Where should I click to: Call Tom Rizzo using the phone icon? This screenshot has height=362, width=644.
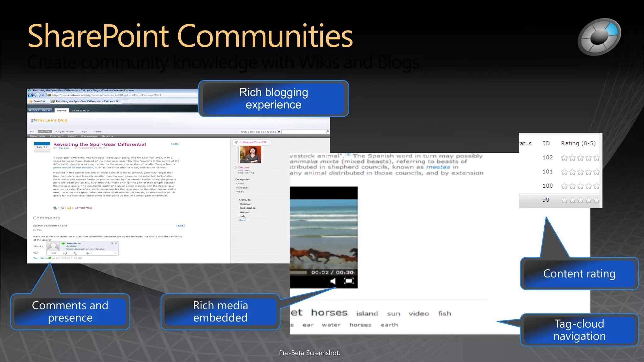[75, 253]
